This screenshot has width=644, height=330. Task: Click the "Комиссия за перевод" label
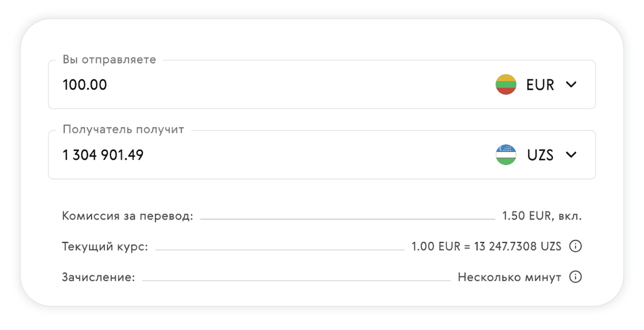[x=127, y=217]
